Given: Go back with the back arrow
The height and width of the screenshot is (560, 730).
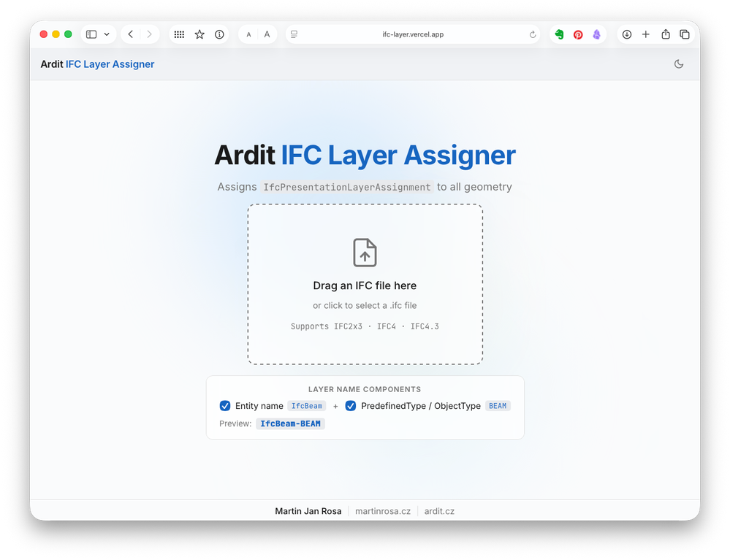Looking at the screenshot, I should pyautogui.click(x=131, y=34).
